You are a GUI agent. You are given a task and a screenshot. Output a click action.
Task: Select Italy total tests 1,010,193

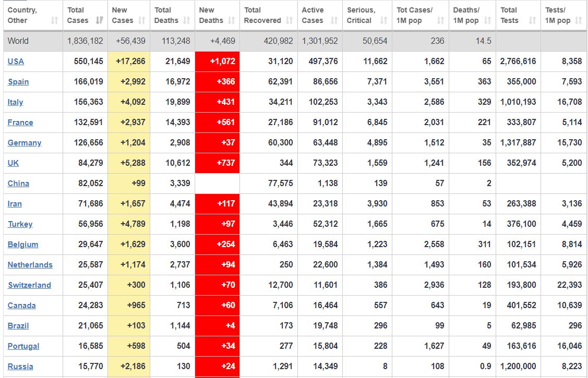point(518,102)
